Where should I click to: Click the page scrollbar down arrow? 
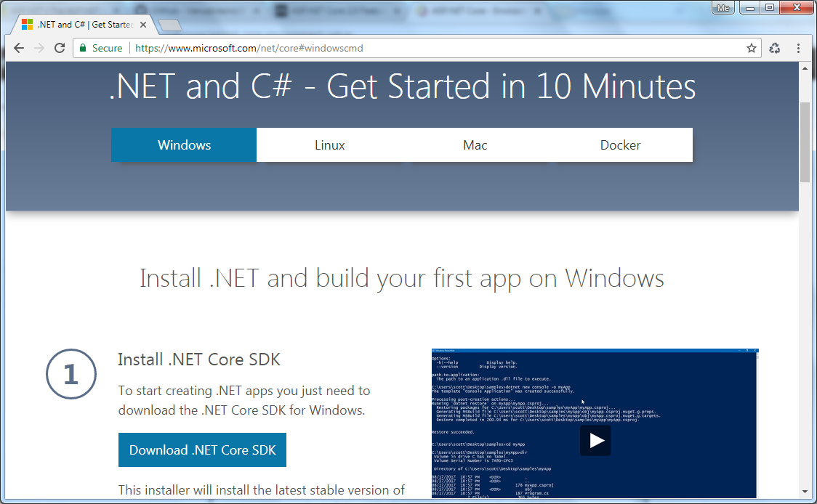pos(805,492)
